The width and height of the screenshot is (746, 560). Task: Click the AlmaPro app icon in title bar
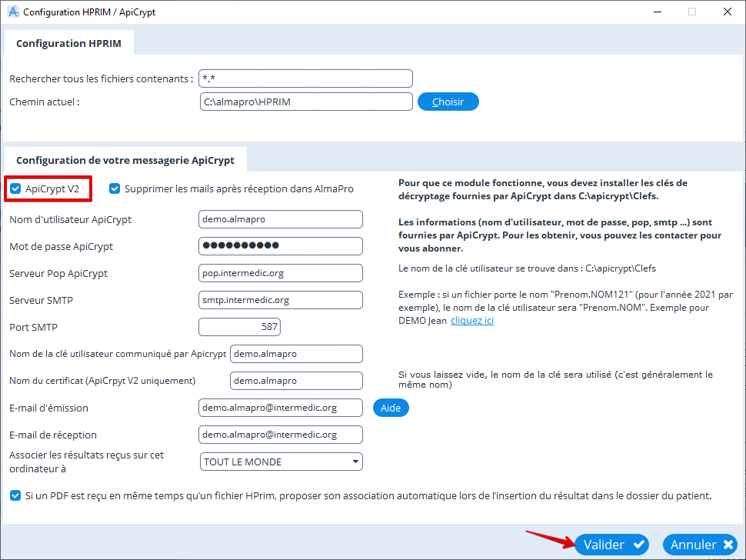coord(12,12)
